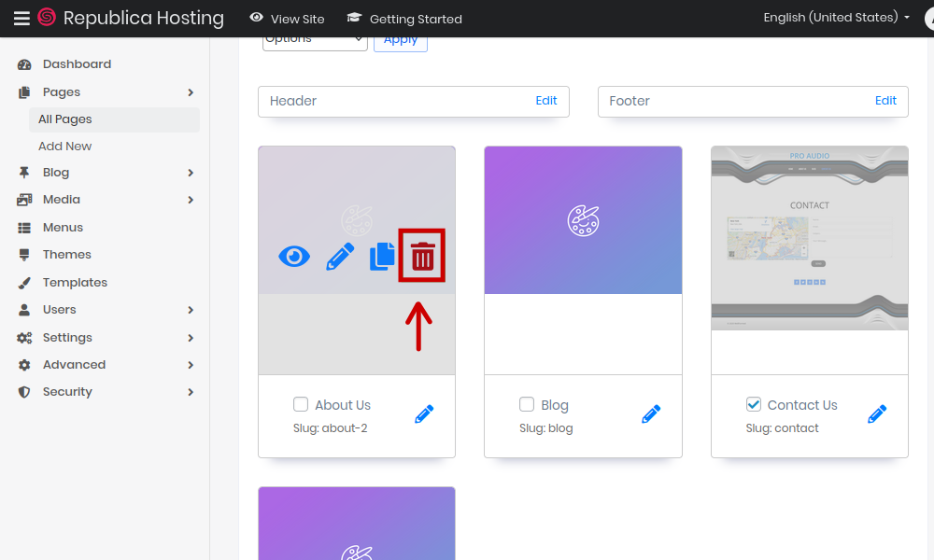Click the eye preview icon on About Us
This screenshot has height=560, width=934.
294,256
